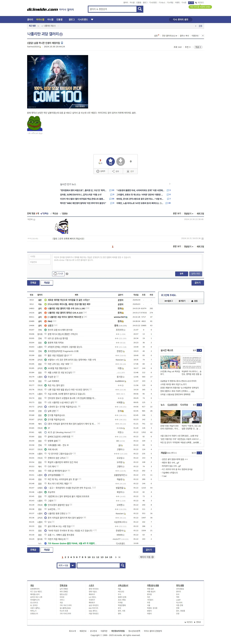The image size is (231, 644).
Task: Switch to 디시이슈 tab in news widget
Action: (184, 405)
